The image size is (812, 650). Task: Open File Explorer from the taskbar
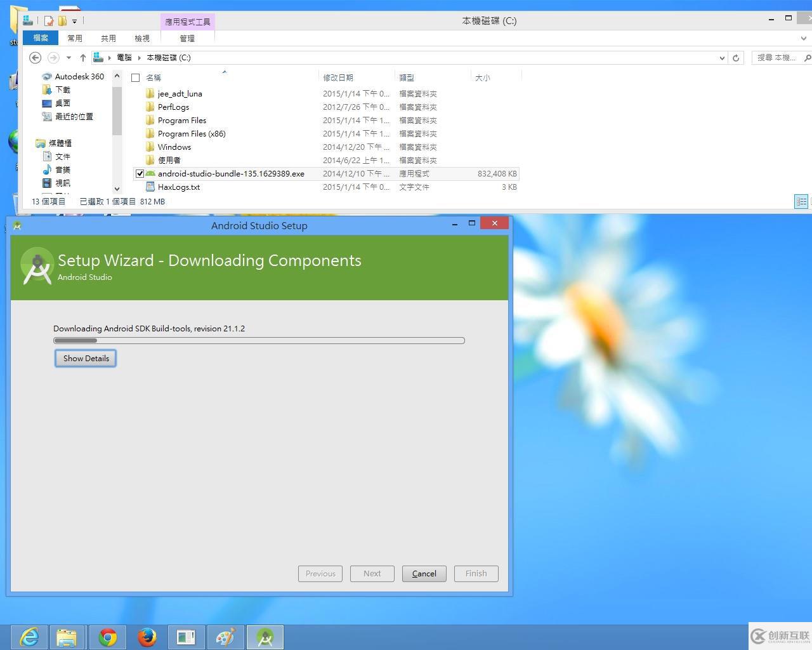67,637
